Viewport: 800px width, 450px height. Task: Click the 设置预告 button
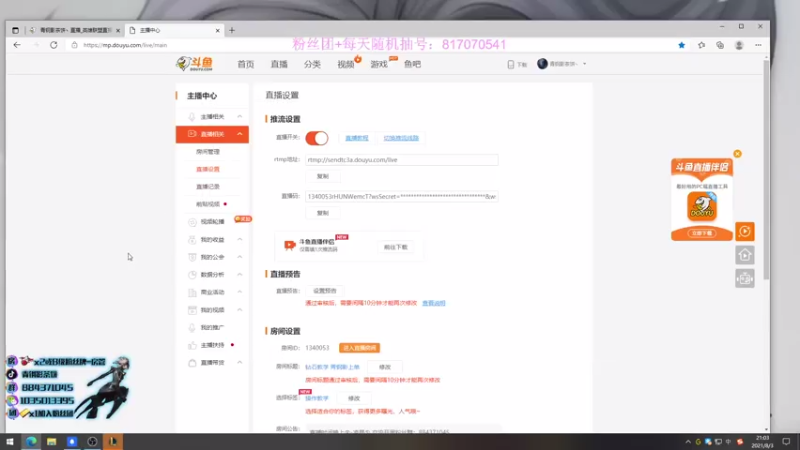point(324,291)
